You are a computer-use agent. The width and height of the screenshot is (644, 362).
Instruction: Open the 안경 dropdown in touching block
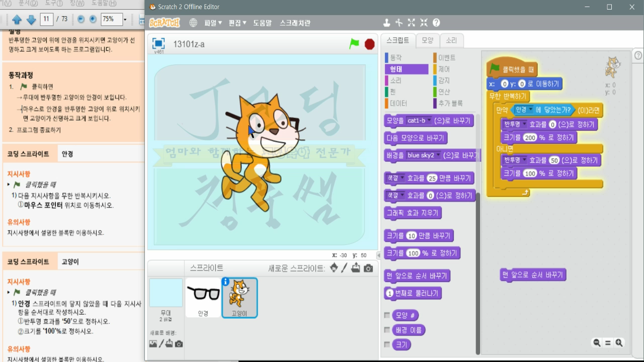coord(523,110)
